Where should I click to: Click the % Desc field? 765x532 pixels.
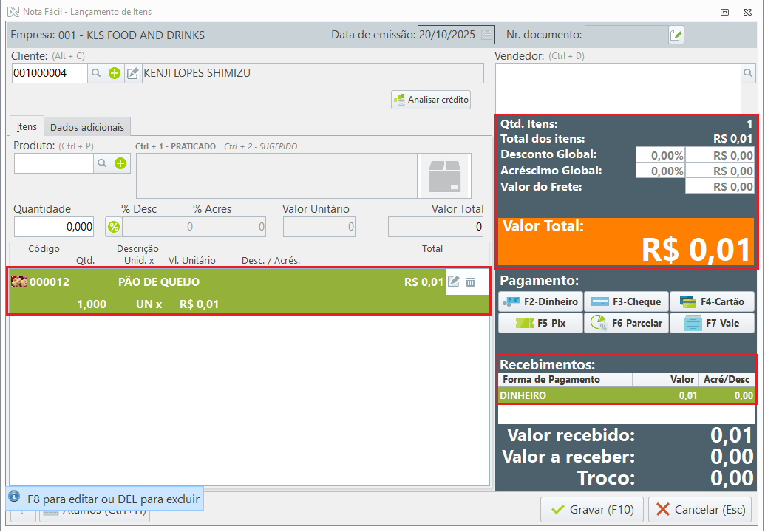pyautogui.click(x=157, y=227)
